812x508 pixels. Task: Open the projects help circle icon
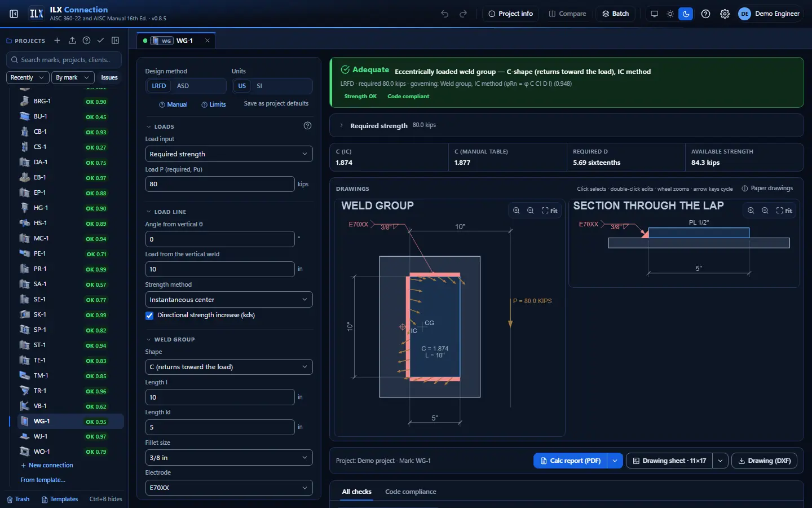click(86, 41)
